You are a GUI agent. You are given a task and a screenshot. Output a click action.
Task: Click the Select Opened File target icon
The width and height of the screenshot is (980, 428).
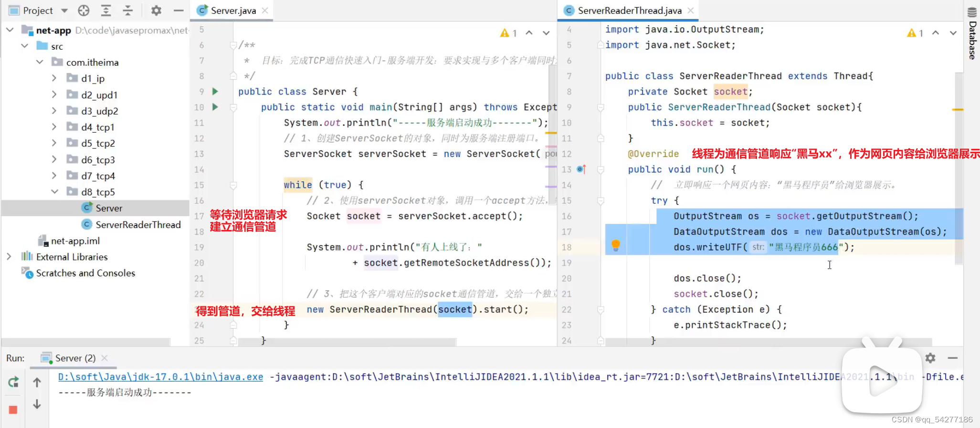point(84,10)
